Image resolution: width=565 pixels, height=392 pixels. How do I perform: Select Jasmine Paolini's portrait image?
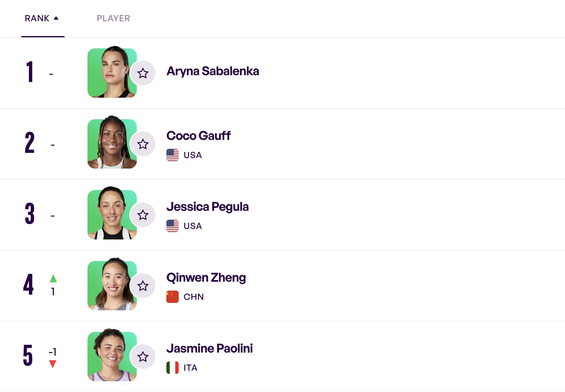(112, 357)
